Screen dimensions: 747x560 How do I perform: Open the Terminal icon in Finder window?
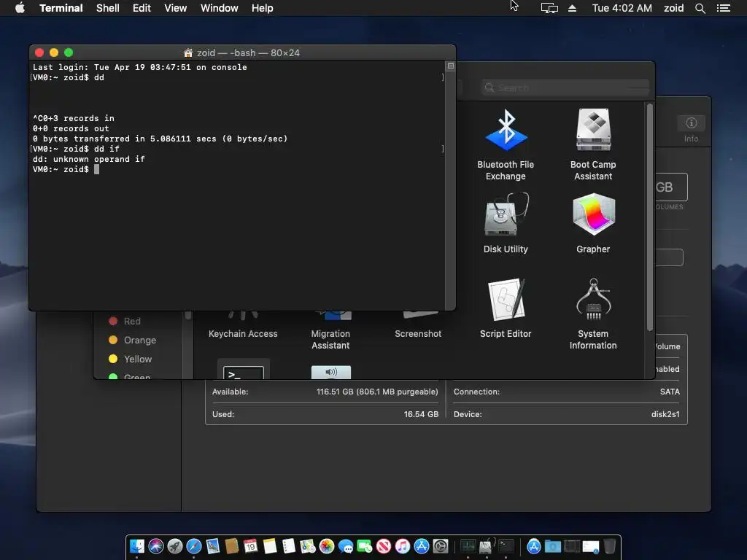(x=244, y=370)
